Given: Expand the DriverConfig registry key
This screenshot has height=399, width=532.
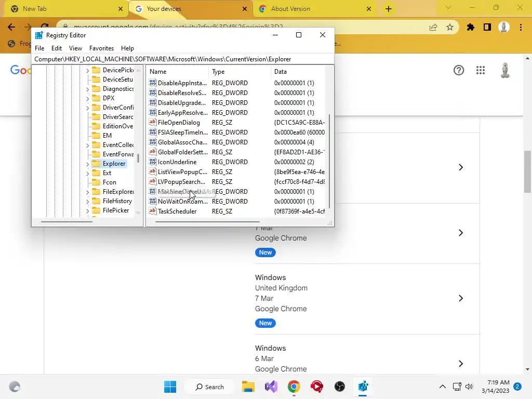Looking at the screenshot, I should pyautogui.click(x=87, y=108).
